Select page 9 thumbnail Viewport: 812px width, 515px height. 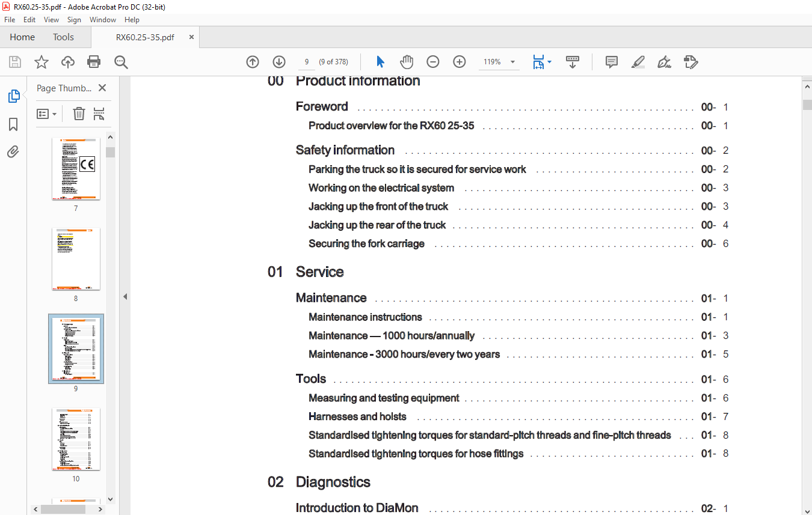click(76, 349)
